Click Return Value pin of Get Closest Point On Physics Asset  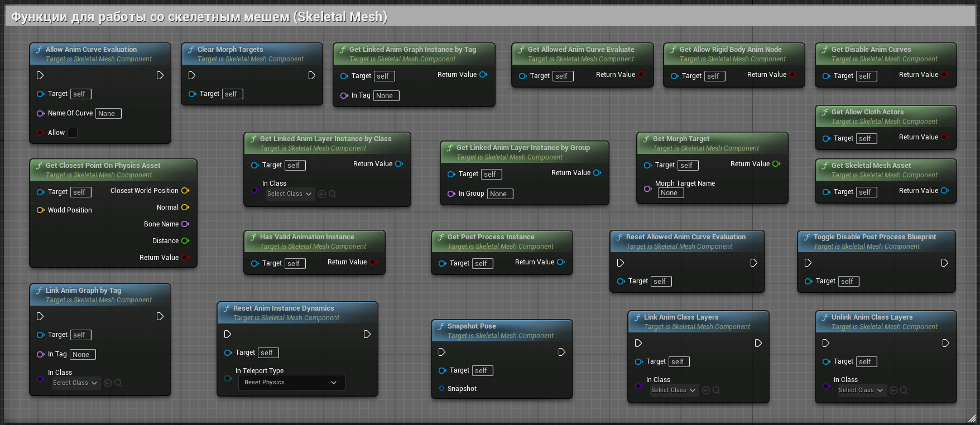(x=185, y=257)
